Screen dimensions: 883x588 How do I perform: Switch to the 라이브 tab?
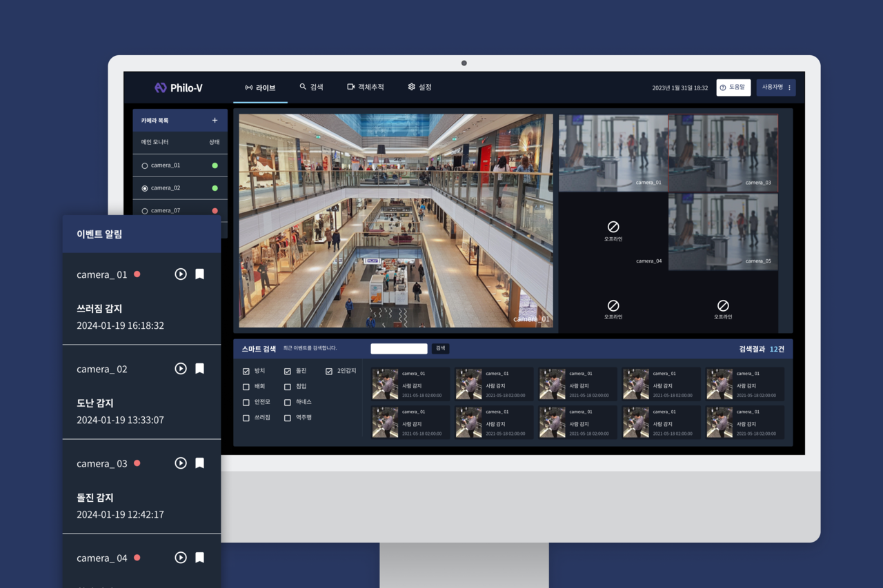260,88
